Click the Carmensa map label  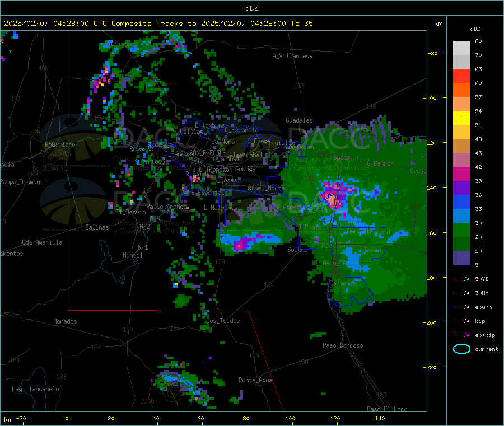(343, 283)
